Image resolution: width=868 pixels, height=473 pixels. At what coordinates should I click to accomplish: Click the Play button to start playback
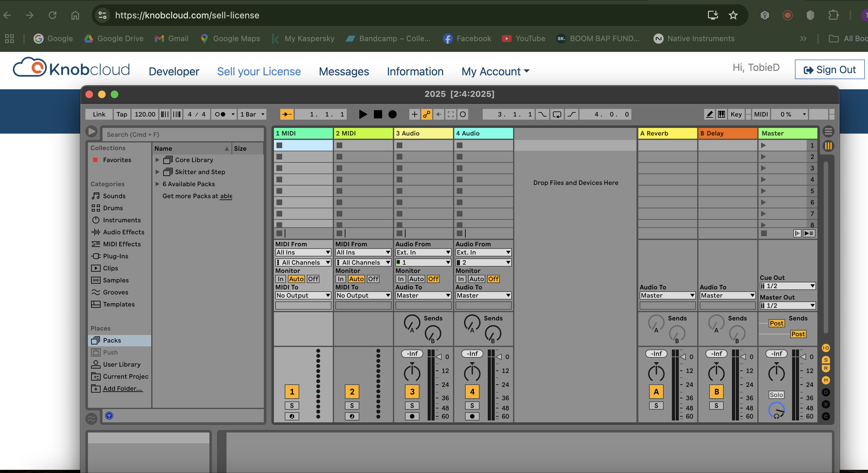pyautogui.click(x=362, y=115)
